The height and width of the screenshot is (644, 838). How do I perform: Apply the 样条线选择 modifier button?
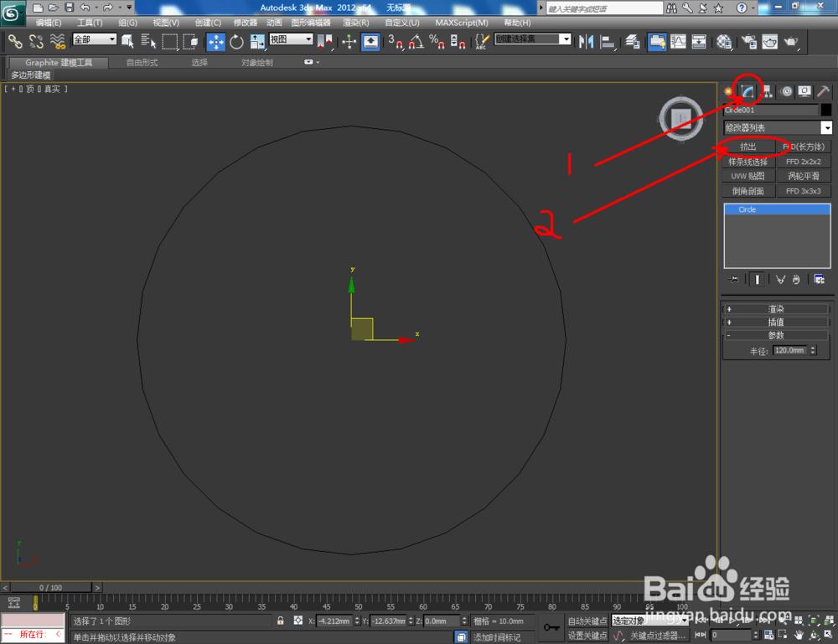747,162
